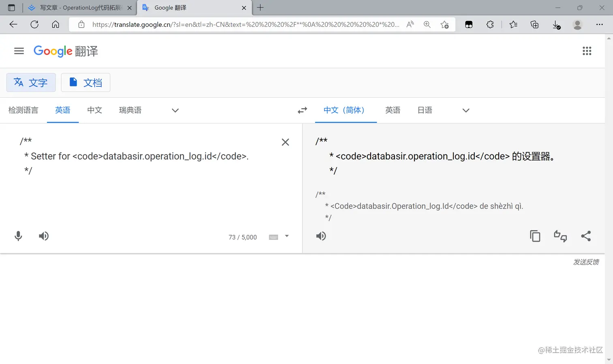This screenshot has width=613, height=364.
Task: Open a new browser tab
Action: (x=260, y=8)
